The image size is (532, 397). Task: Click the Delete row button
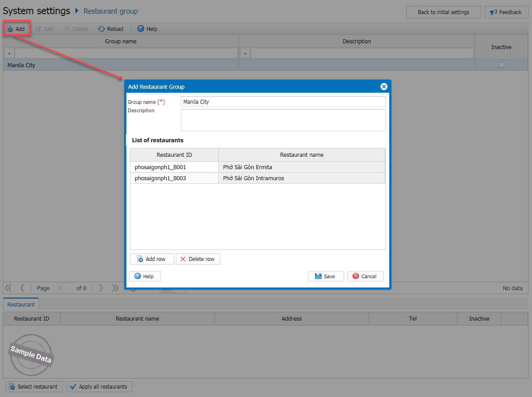point(198,259)
